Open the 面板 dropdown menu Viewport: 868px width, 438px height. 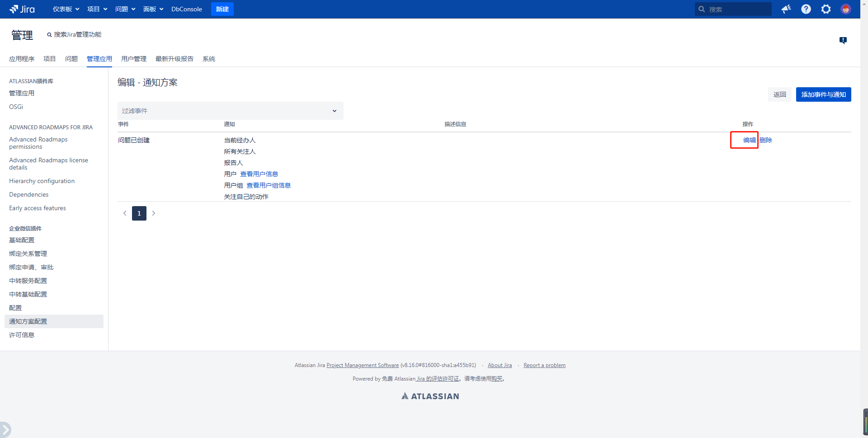(153, 9)
